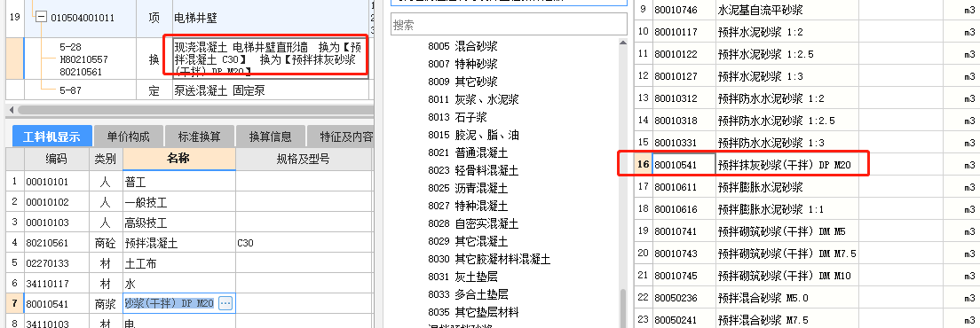Select category 8030 其它胶凝材料混凝土

tap(489, 259)
